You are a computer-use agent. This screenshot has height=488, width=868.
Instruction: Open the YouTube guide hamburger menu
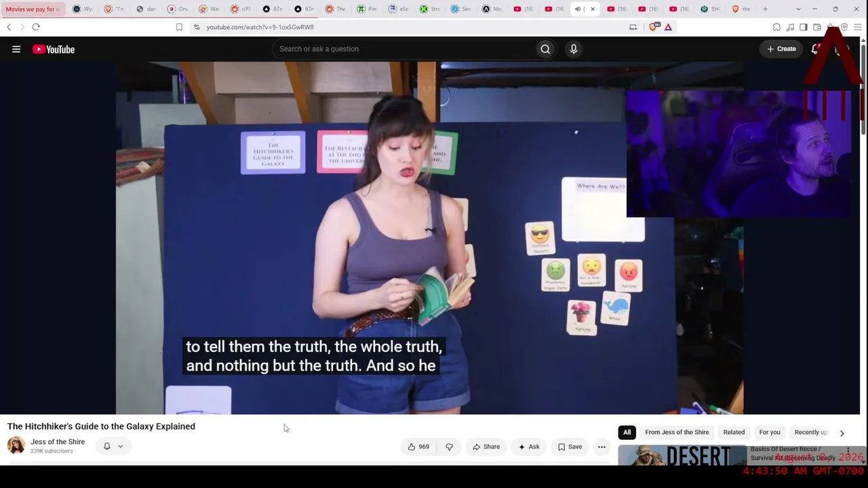coord(16,49)
